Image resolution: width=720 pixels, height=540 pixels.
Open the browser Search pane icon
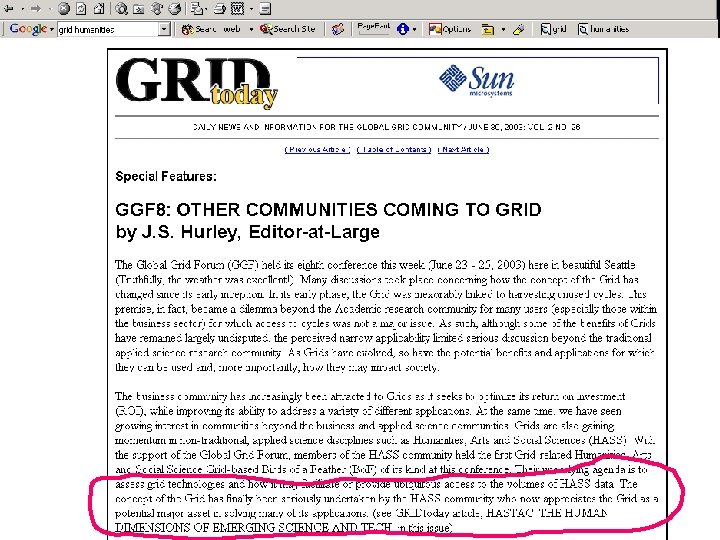click(x=121, y=8)
